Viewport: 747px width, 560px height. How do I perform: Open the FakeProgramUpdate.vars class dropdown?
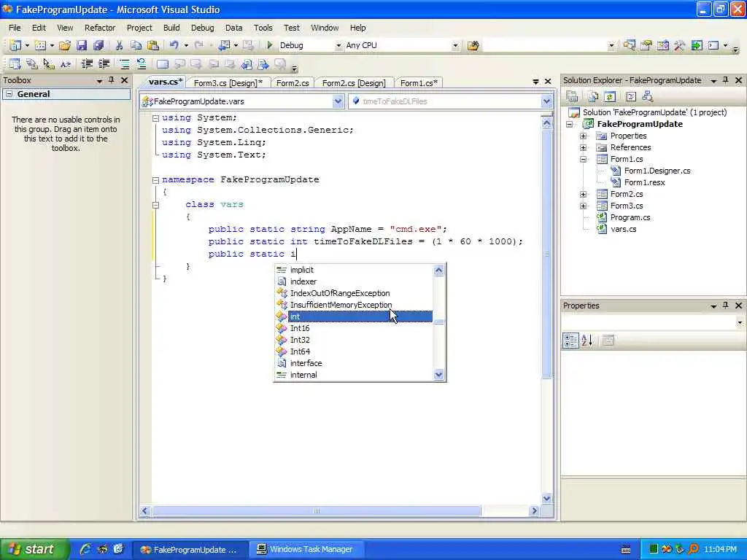click(338, 101)
